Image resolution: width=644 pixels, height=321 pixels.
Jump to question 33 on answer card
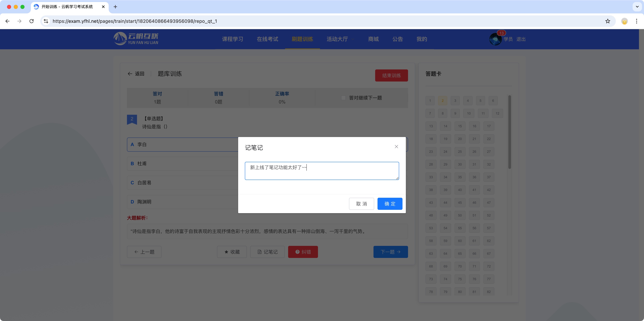[431, 177]
